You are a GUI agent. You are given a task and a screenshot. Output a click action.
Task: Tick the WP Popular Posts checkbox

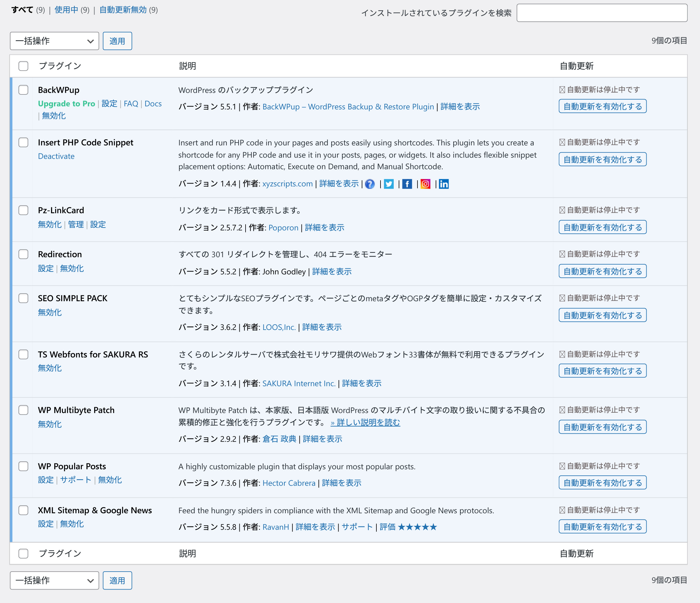point(23,466)
